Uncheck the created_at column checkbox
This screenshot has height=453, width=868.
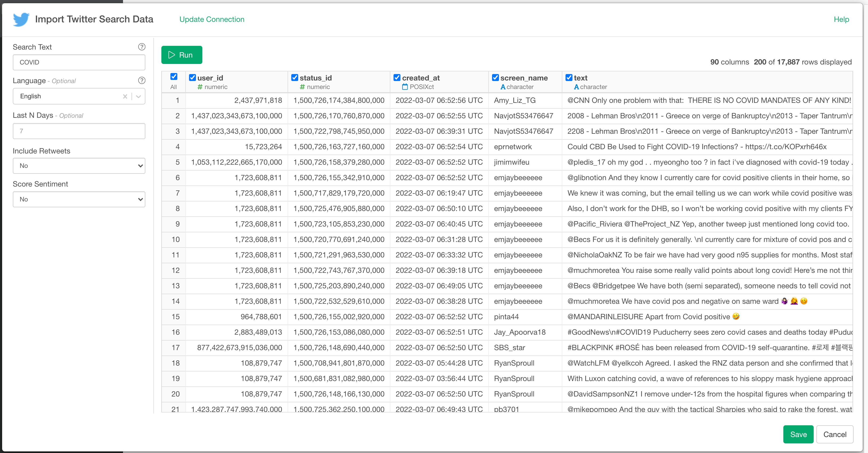point(397,78)
